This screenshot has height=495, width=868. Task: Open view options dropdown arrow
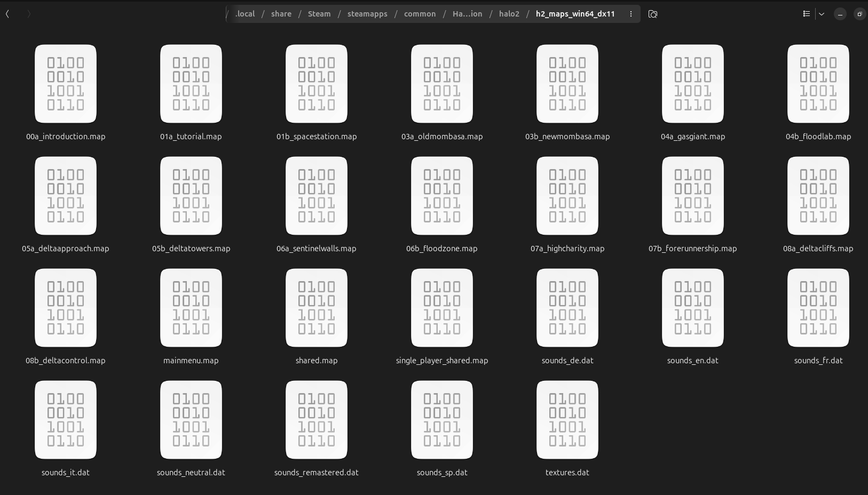click(822, 14)
